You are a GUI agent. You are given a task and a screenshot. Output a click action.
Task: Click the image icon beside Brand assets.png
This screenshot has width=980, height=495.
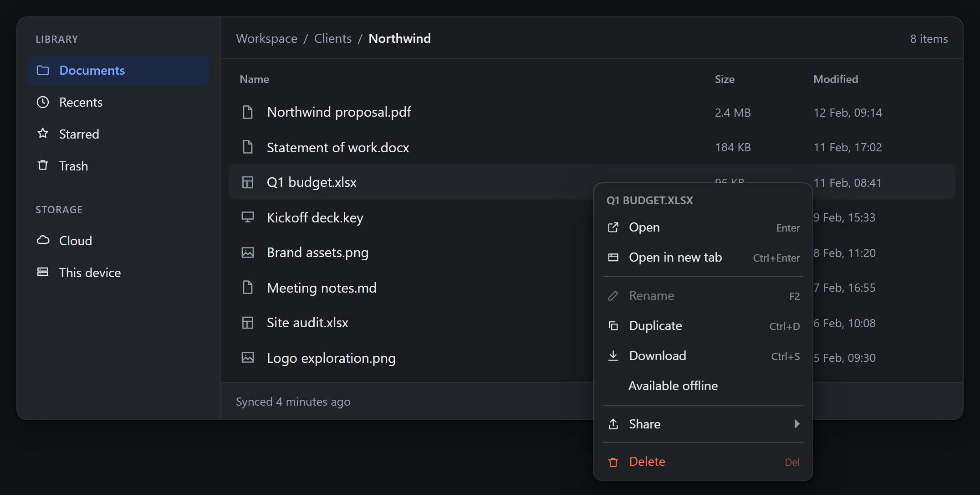(248, 253)
